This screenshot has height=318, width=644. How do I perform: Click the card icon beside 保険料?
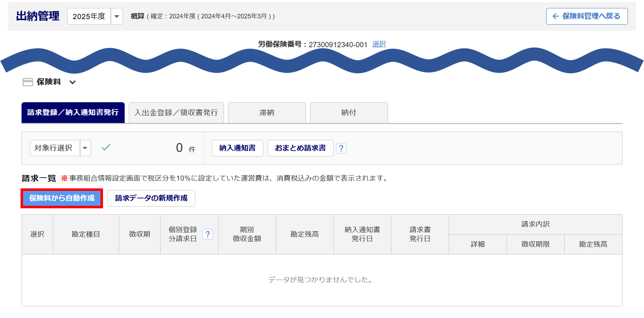[x=27, y=82]
